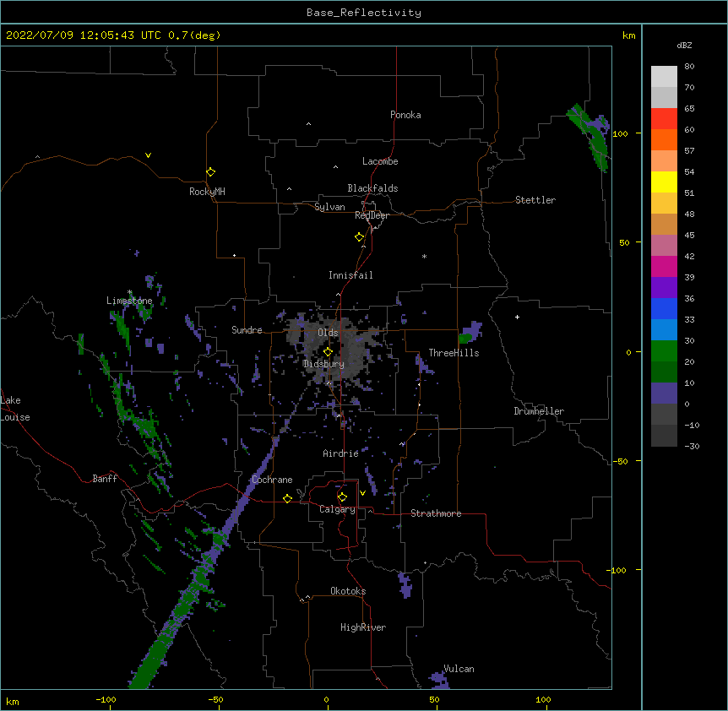Click the yellow V marker east of Calgary
The image size is (728, 711).
point(362,493)
